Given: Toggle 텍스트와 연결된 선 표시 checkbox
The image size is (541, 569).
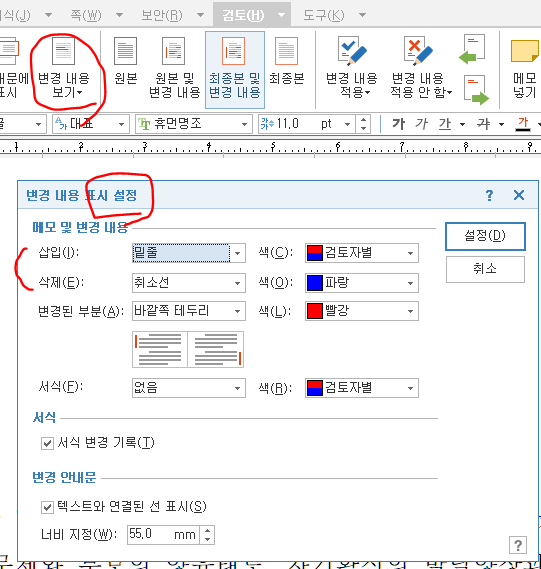Looking at the screenshot, I should click(47, 507).
